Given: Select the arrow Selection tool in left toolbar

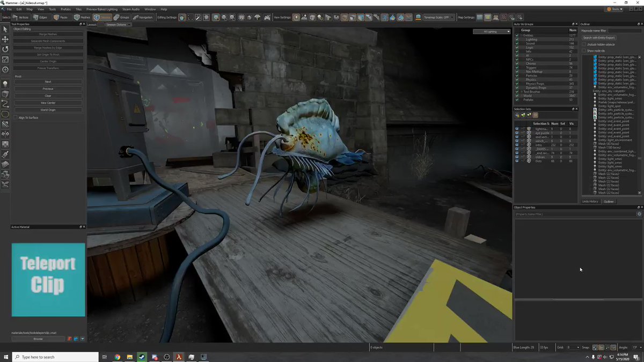Looking at the screenshot, I should 5,29.
